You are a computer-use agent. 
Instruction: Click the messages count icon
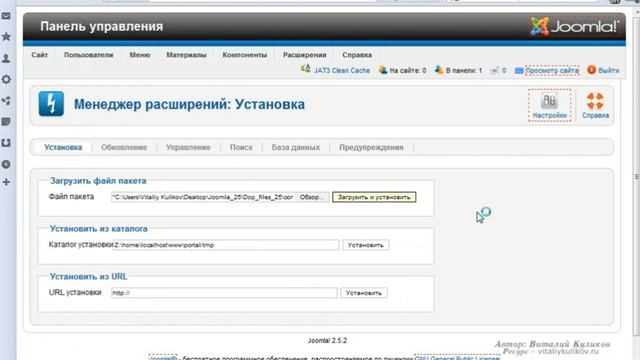coord(495,71)
